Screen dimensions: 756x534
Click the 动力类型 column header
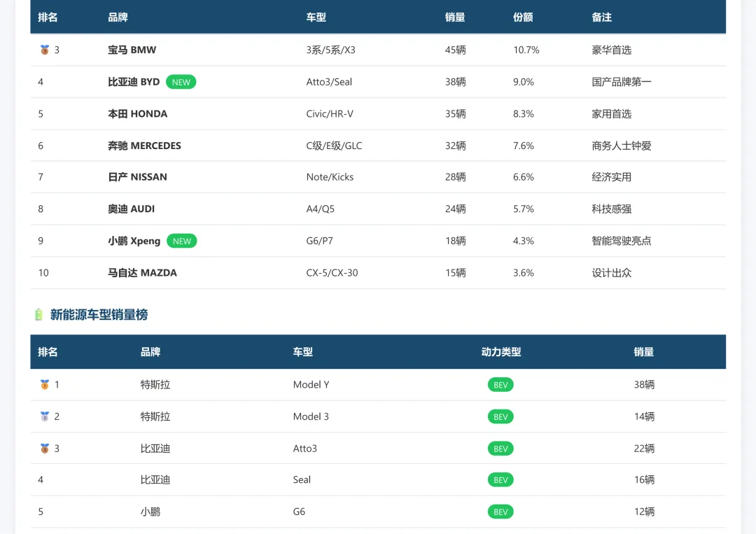coord(501,352)
